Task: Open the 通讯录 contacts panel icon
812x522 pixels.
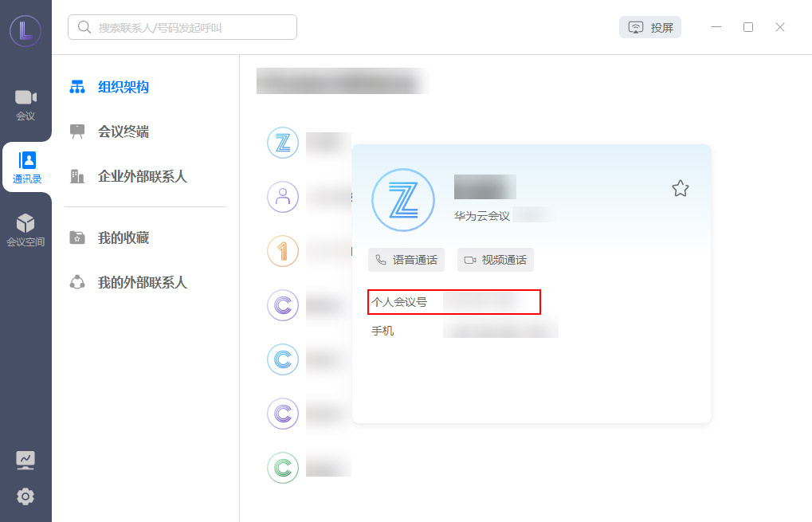Action: (x=25, y=162)
